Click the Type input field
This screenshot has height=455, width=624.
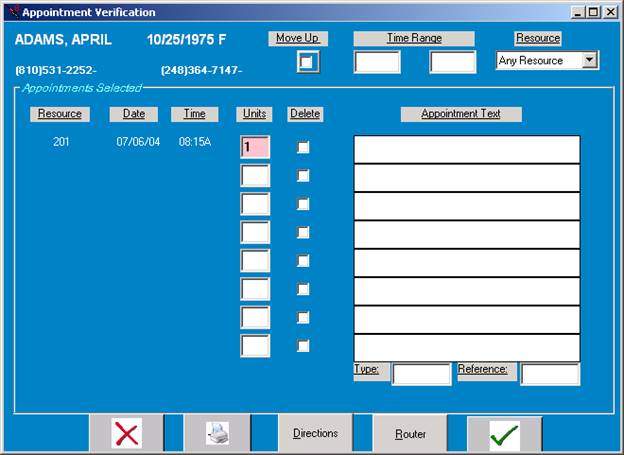pos(421,374)
